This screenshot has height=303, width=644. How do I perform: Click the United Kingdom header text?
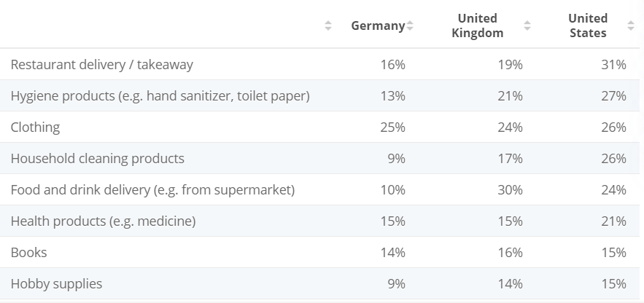478,25
